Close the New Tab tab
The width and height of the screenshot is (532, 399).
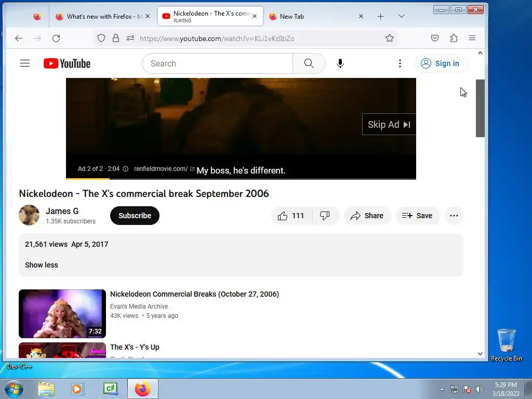click(x=361, y=16)
